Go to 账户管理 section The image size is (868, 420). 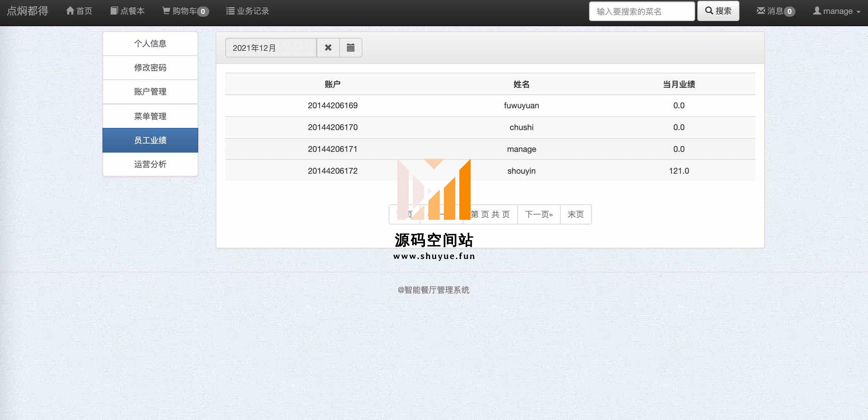(150, 92)
